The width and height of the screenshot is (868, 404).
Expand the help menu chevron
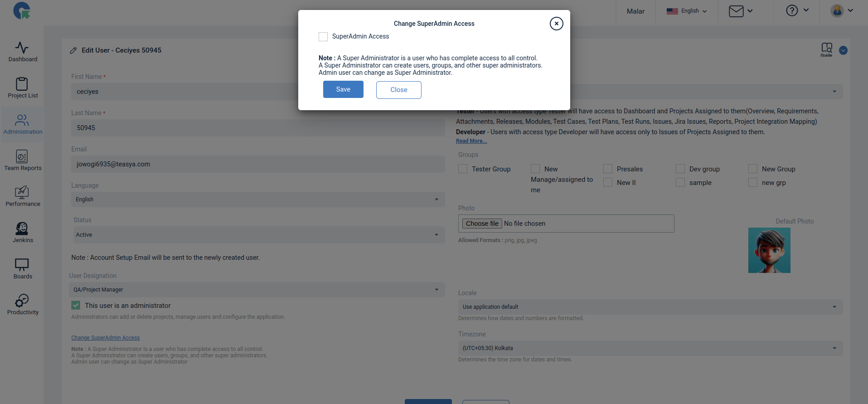click(806, 10)
